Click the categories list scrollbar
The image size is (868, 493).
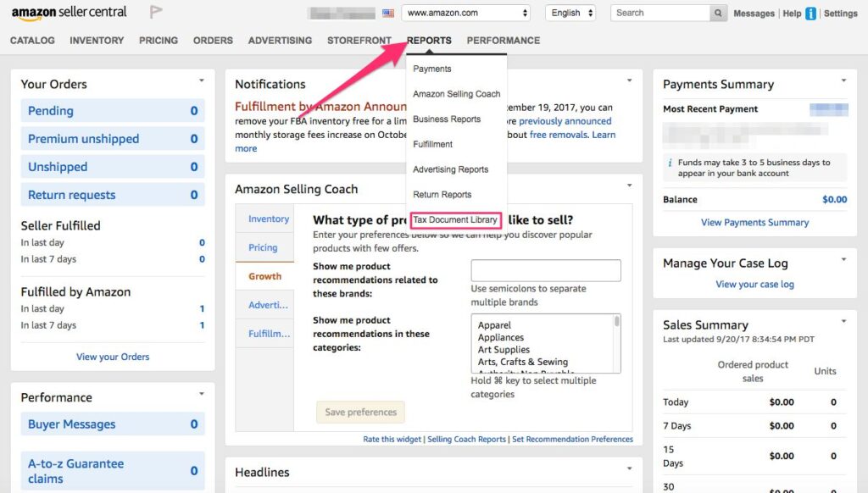pos(617,343)
